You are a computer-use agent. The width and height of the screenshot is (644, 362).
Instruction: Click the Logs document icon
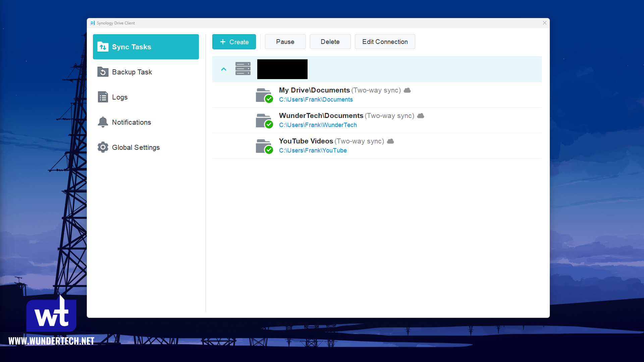(x=103, y=97)
